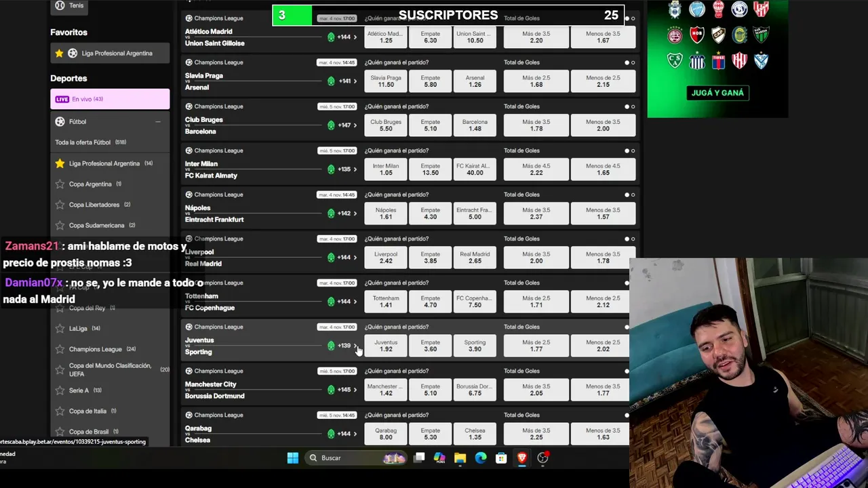This screenshot has width=868, height=488.
Task: Pick Más de 3.5 goals at 2.37
Action: [x=536, y=213]
